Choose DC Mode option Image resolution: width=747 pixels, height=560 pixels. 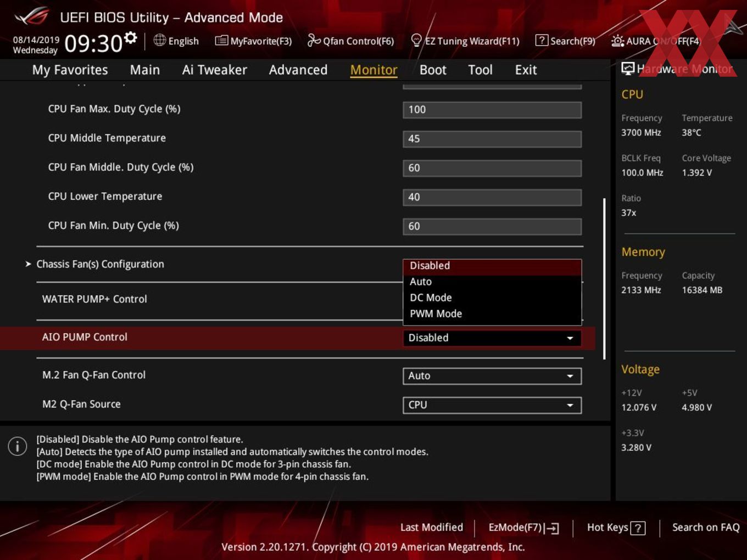tap(492, 298)
